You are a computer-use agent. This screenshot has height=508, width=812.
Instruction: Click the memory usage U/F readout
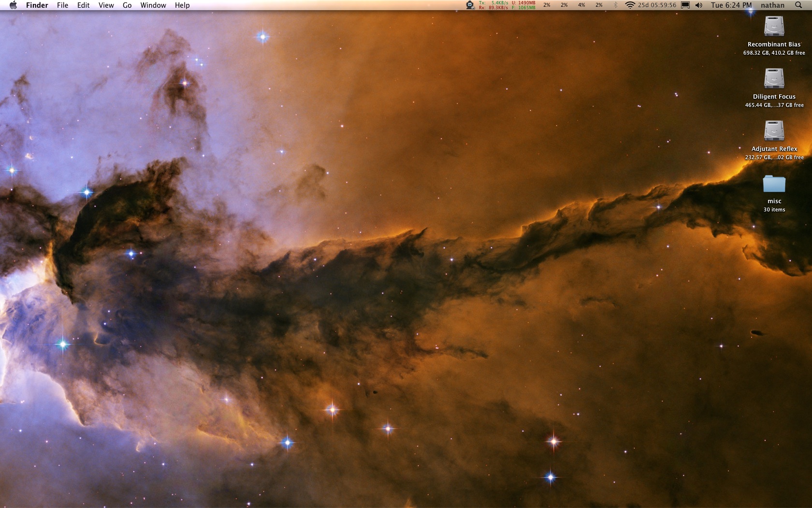pos(523,5)
